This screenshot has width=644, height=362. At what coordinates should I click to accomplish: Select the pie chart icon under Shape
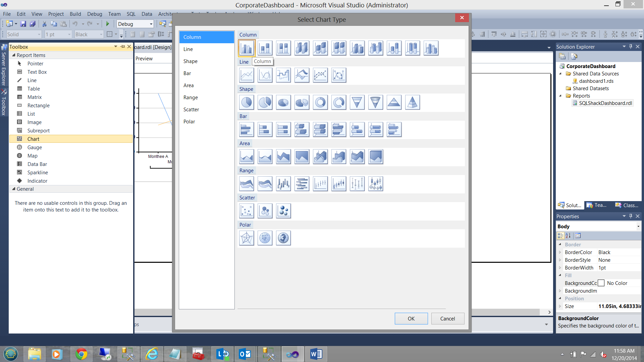pos(247,102)
